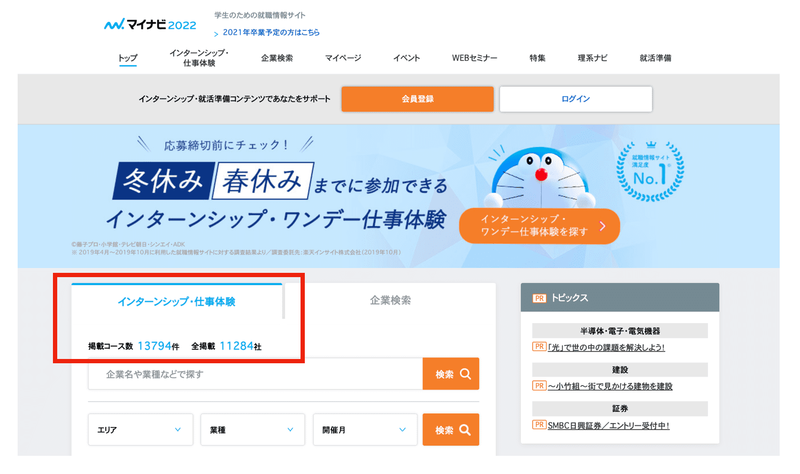Click the No.1 satisfaction badge
Viewport: 800px width, 474px height.
point(650,171)
